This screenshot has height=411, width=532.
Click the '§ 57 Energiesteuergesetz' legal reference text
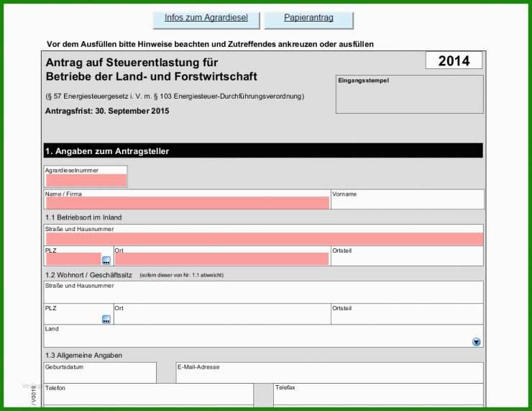click(x=175, y=96)
